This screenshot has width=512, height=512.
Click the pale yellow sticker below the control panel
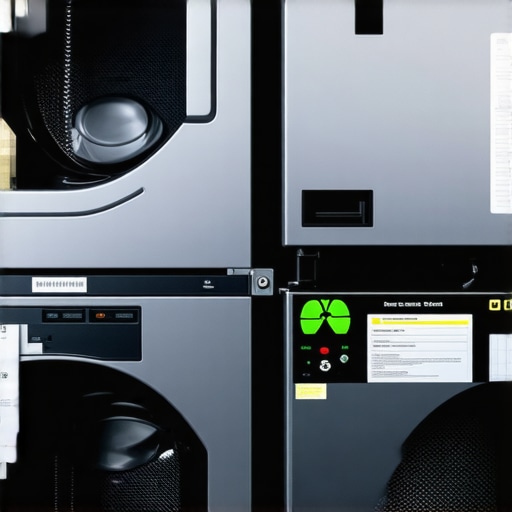tap(311, 391)
